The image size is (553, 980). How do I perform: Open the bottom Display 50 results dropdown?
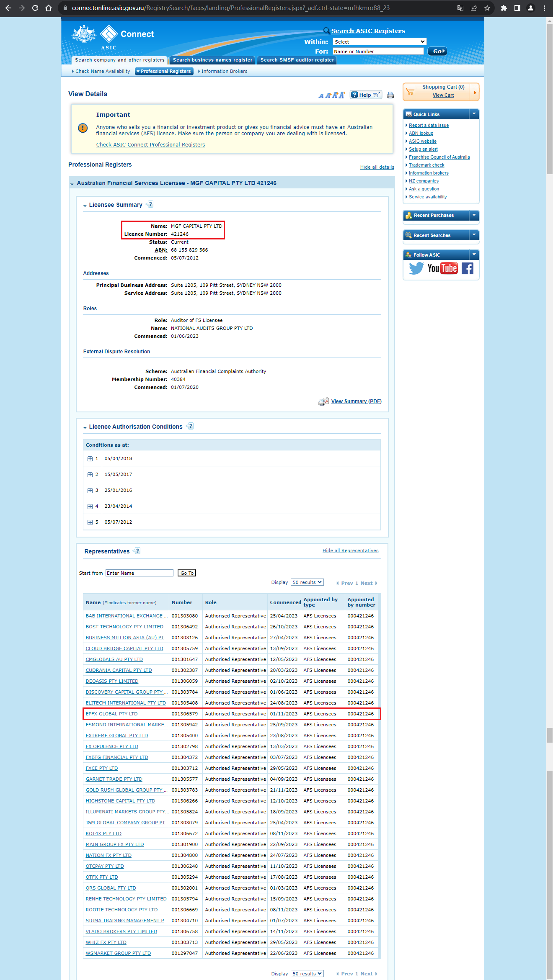(x=307, y=973)
